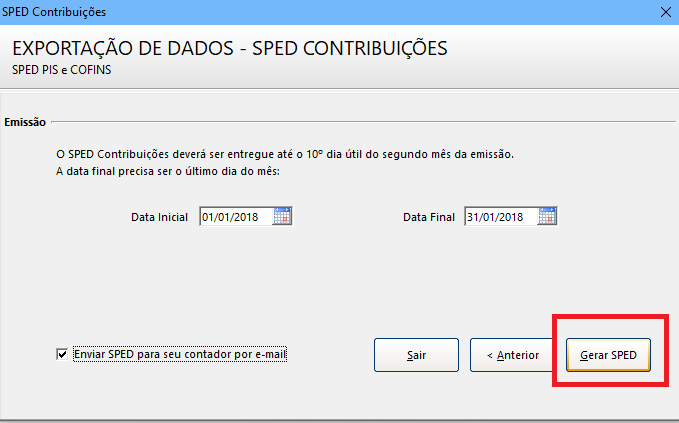Click the Gerar SPED button

tap(608, 355)
